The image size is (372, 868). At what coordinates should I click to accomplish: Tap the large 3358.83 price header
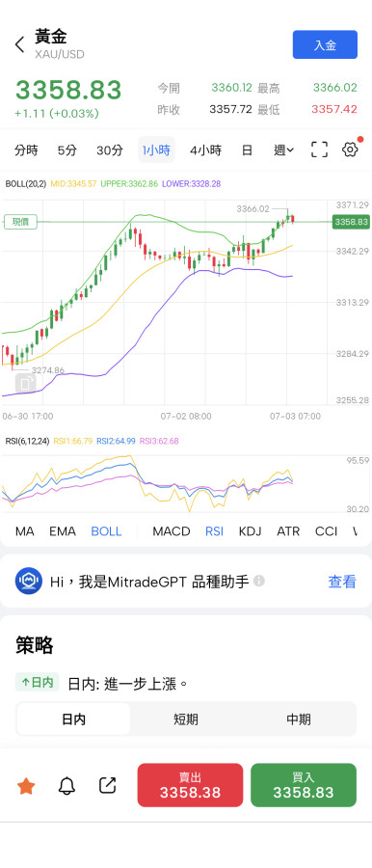[x=68, y=90]
